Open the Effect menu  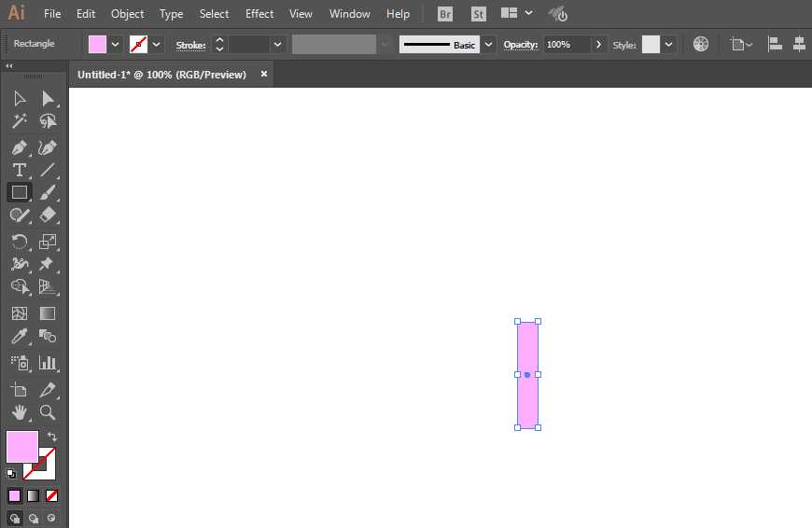click(x=259, y=14)
